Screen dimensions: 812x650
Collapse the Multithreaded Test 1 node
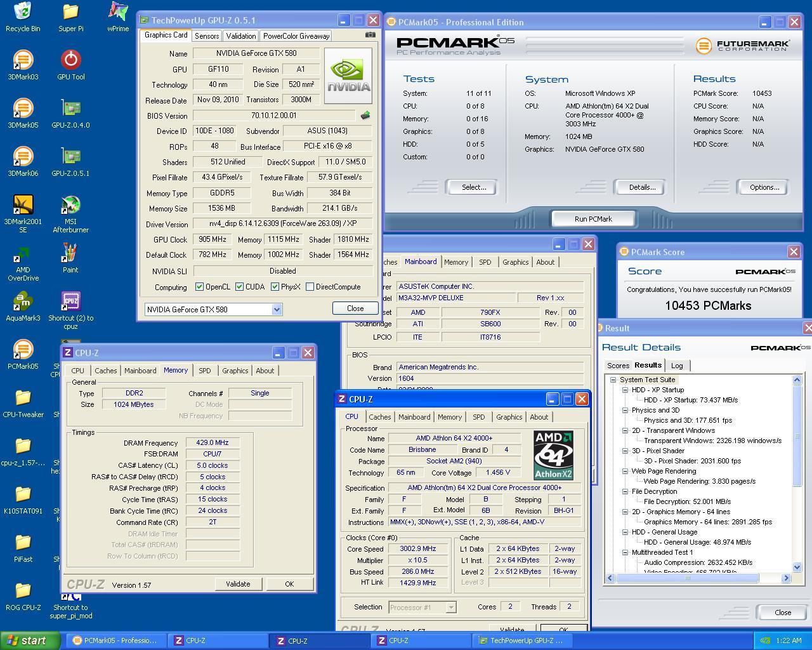[625, 552]
